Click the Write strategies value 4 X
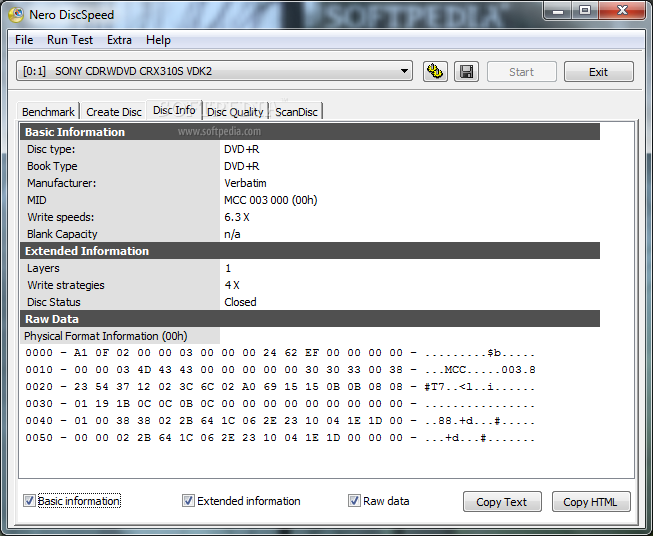The image size is (653, 536). (x=232, y=285)
